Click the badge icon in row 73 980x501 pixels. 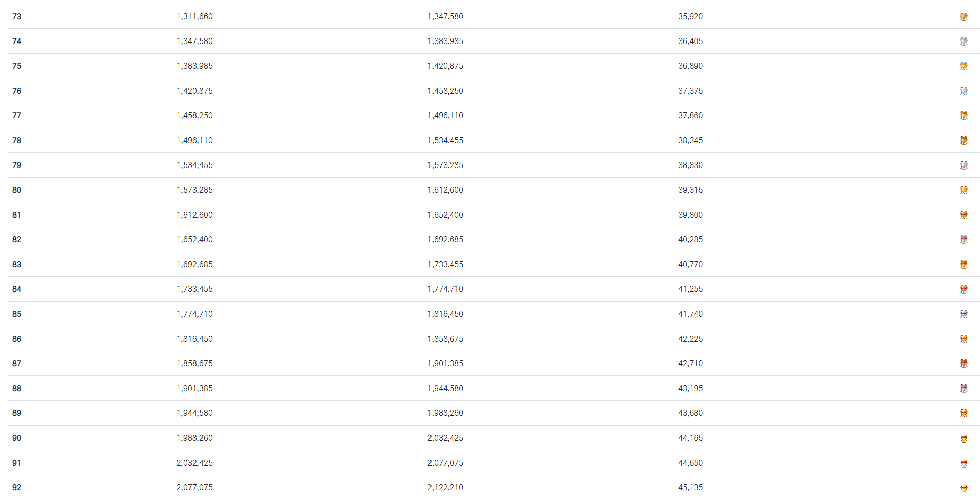pos(963,17)
